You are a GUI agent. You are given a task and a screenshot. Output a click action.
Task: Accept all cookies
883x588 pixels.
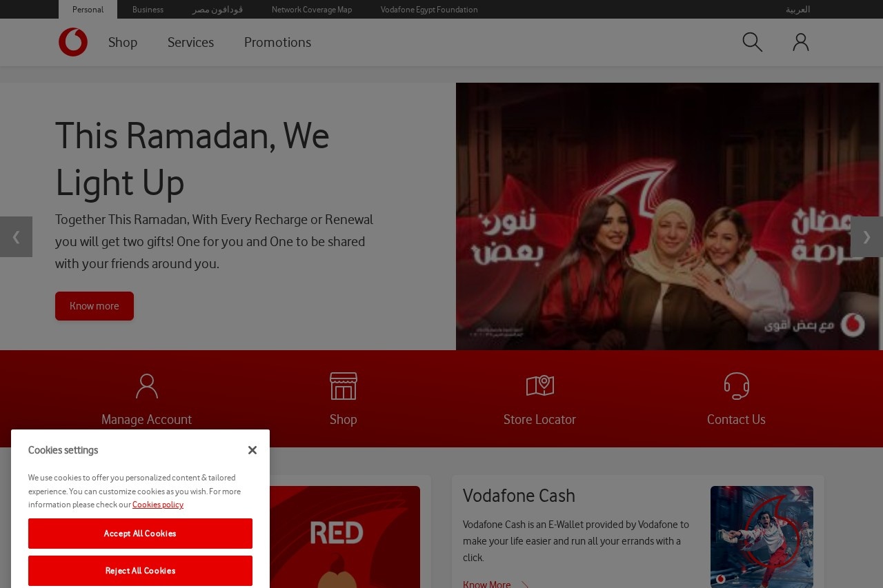(140, 534)
